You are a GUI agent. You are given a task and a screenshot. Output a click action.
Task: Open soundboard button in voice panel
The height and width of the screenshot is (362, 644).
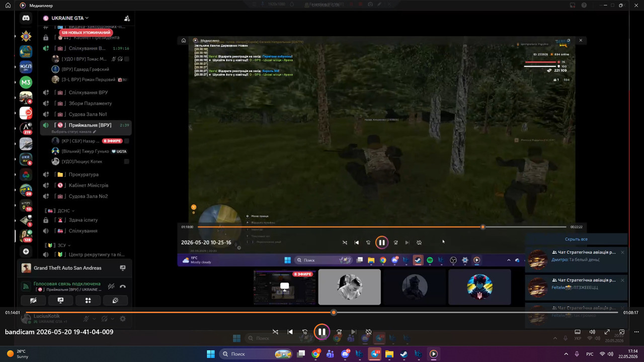point(115,300)
